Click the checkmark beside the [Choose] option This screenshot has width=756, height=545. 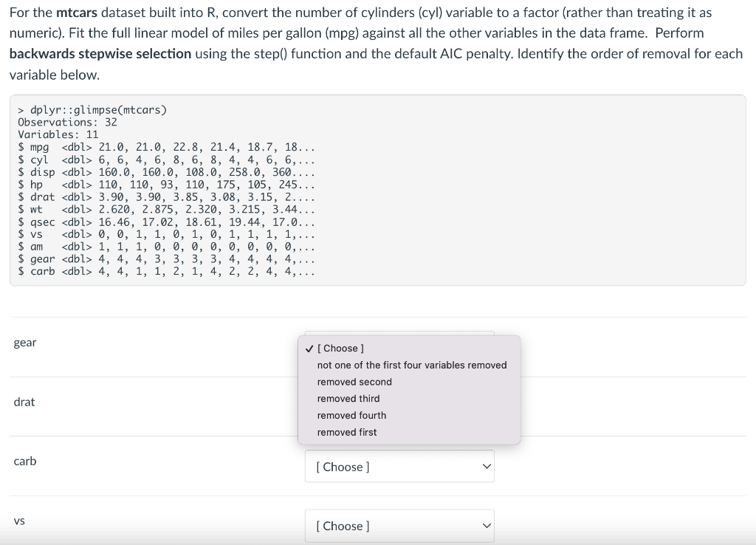tap(309, 349)
